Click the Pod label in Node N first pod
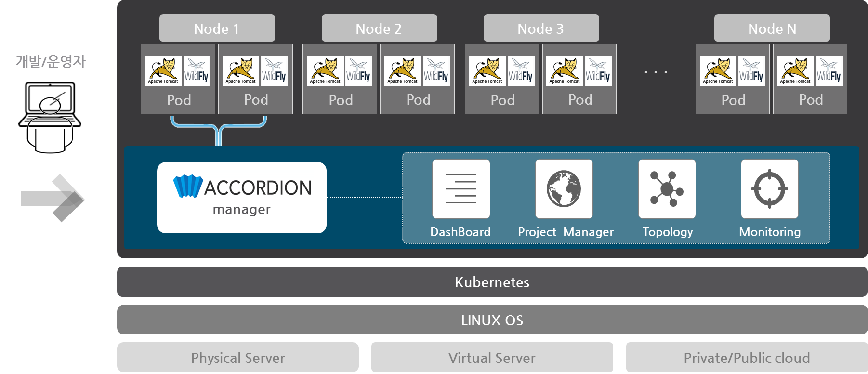868x374 pixels. [x=734, y=100]
